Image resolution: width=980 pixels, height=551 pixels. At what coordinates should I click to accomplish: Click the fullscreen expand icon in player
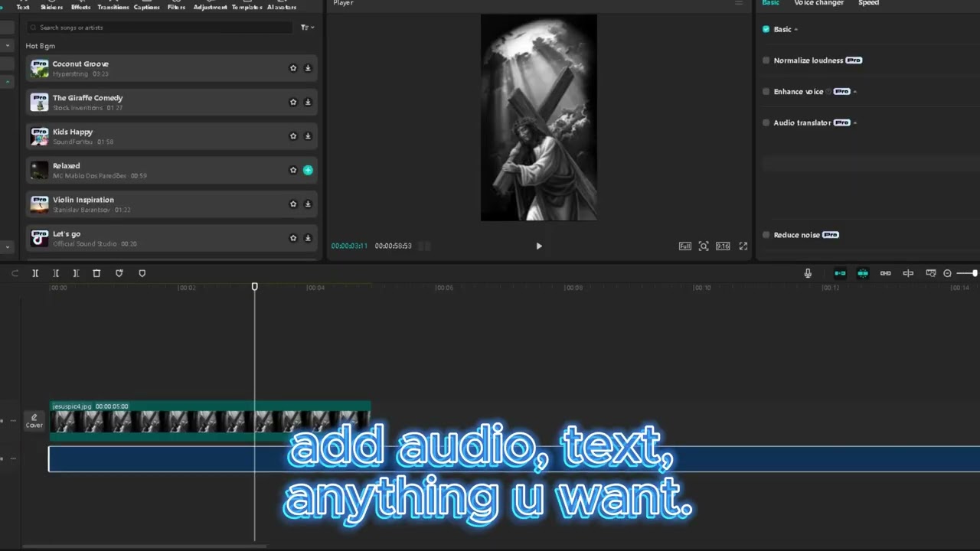(x=743, y=246)
